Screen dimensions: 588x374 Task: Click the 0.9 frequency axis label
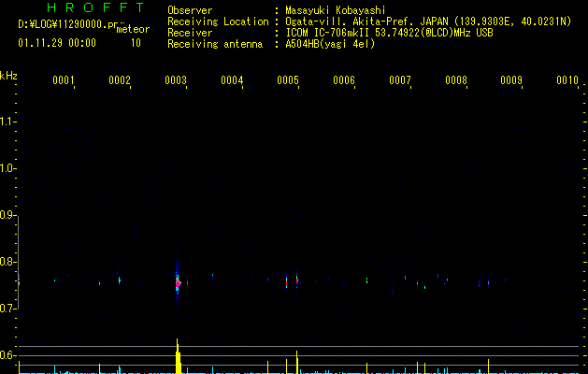[7, 215]
